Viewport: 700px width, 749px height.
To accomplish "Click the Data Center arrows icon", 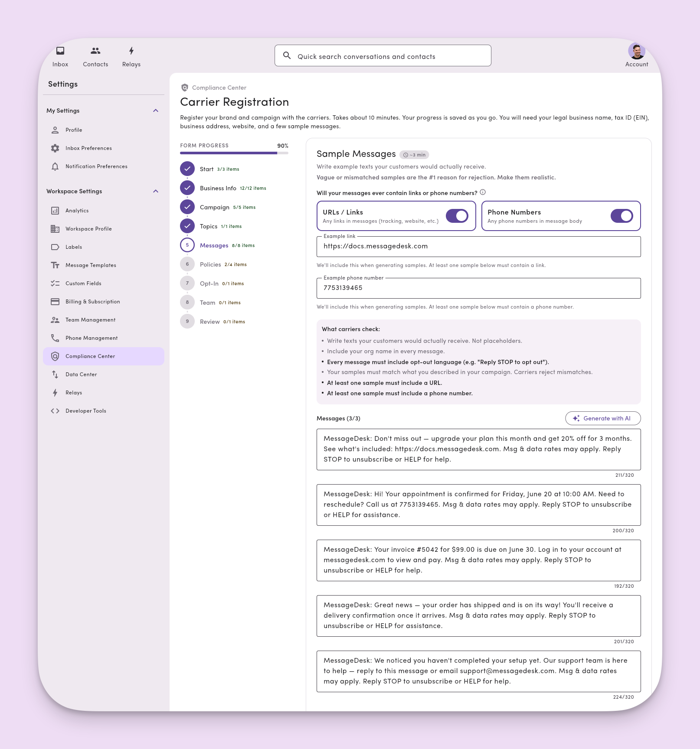I will [55, 374].
